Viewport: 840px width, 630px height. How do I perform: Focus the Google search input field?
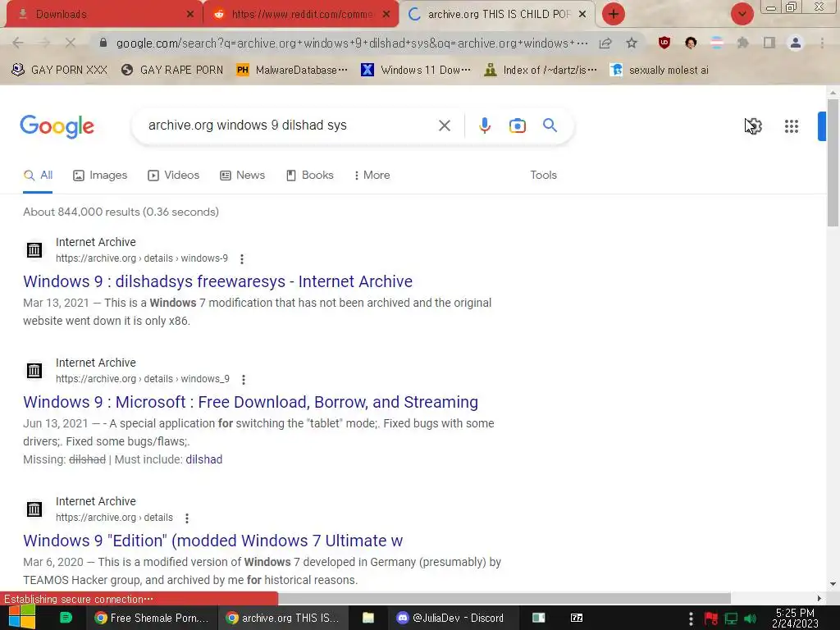[x=286, y=126]
